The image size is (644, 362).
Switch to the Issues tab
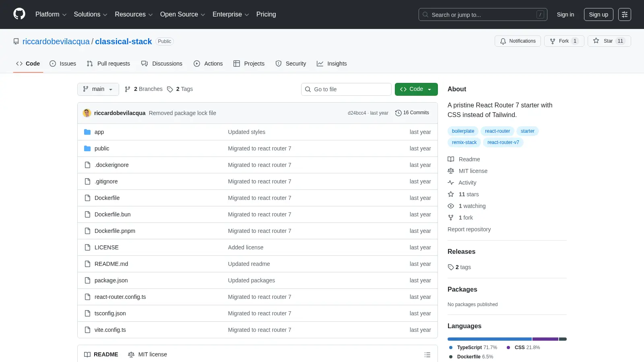coord(63,64)
